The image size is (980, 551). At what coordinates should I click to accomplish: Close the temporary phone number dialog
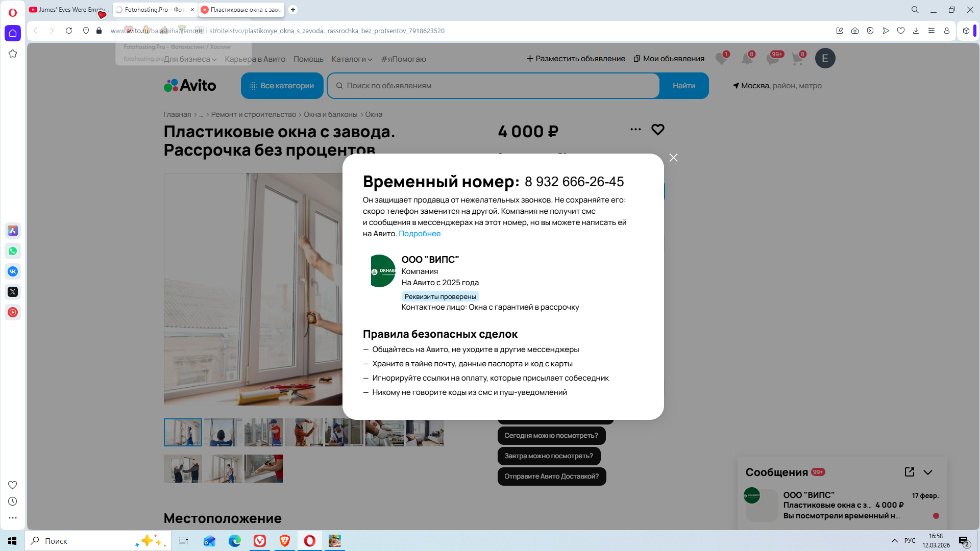(x=673, y=158)
